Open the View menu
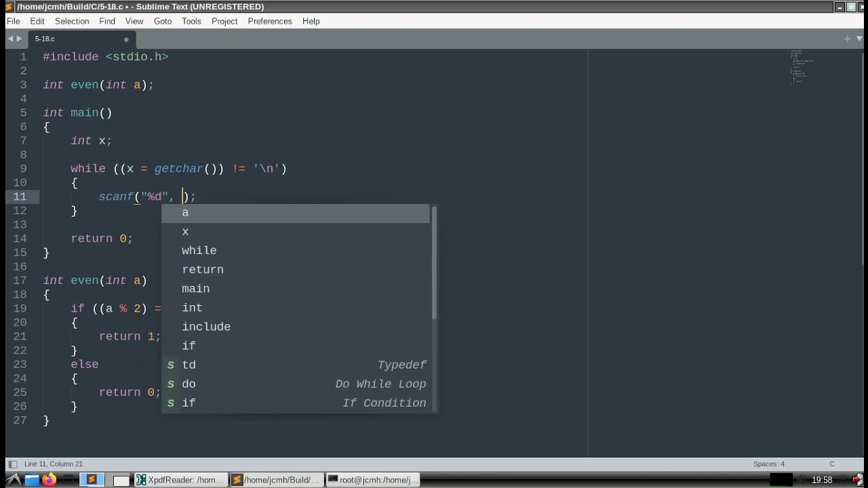The image size is (868, 488). [134, 21]
